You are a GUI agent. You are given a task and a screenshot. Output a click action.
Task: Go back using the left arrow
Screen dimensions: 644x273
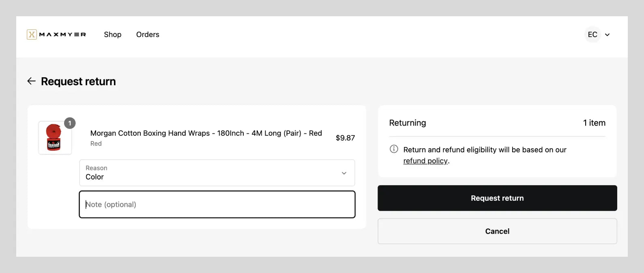[x=31, y=81]
